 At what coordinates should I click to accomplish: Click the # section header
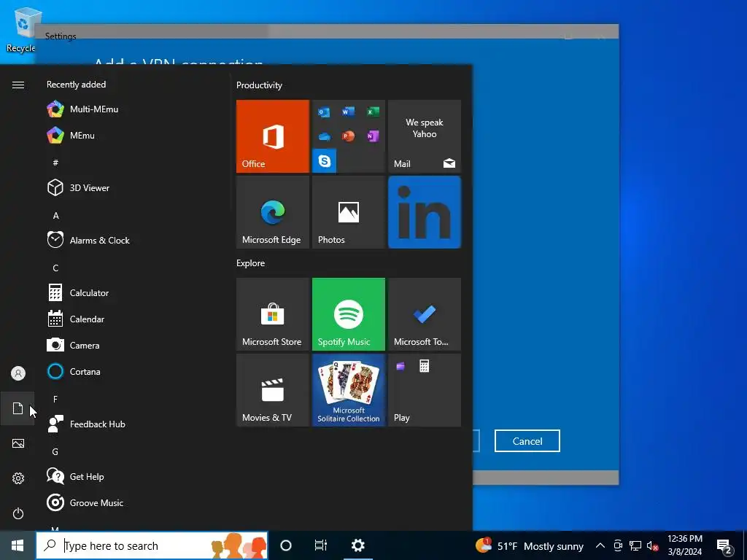tap(55, 163)
